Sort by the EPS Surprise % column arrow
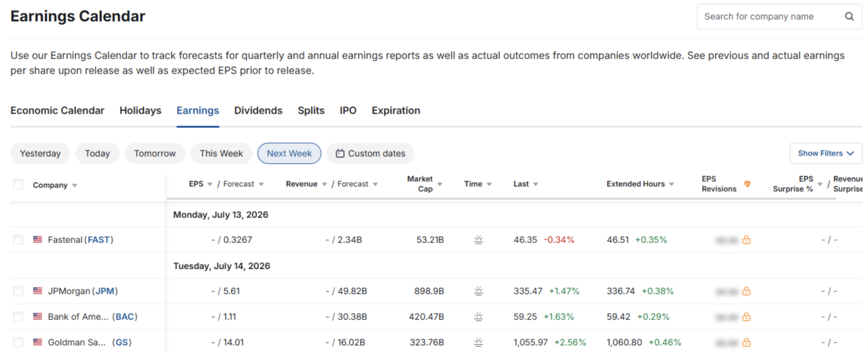868x351 pixels. tap(820, 184)
